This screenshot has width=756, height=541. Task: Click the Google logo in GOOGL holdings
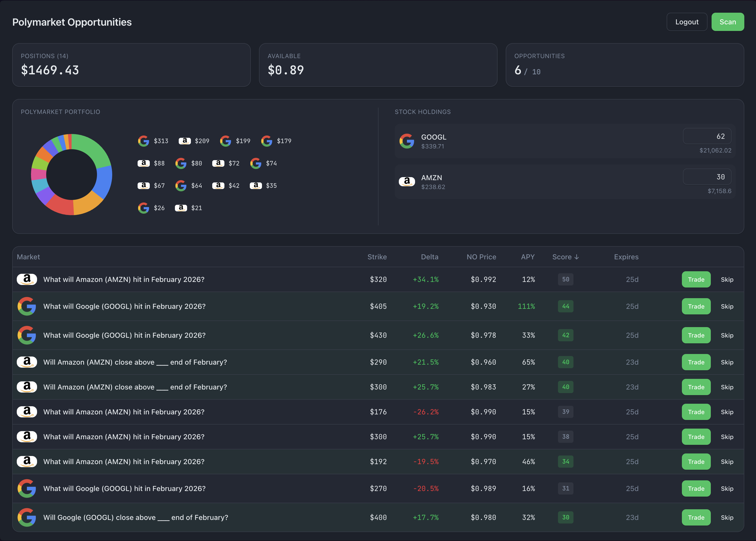coord(407,141)
